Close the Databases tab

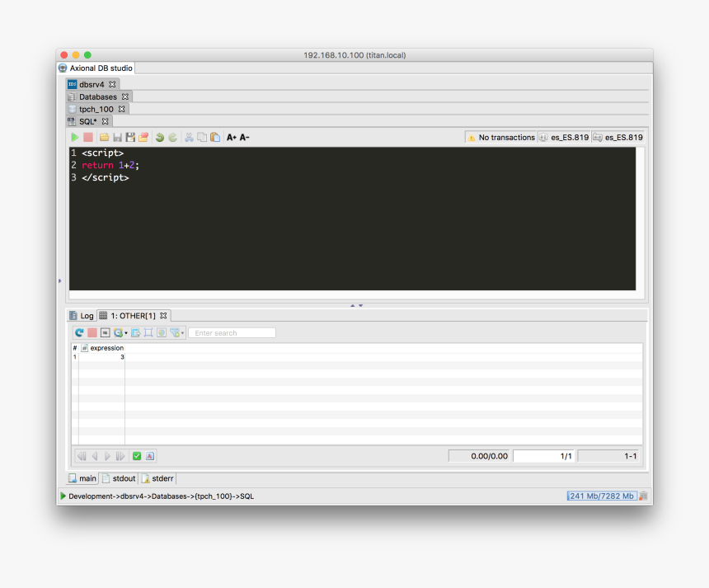pos(125,96)
